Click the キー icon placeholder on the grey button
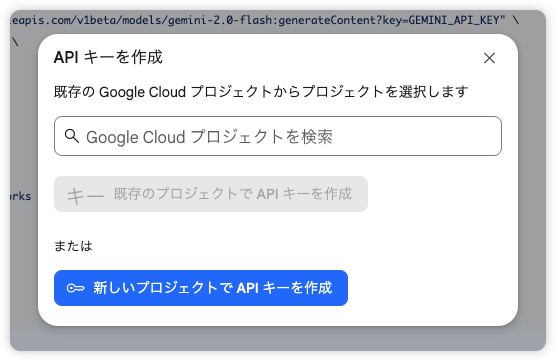The width and height of the screenshot is (556, 361). [x=85, y=195]
